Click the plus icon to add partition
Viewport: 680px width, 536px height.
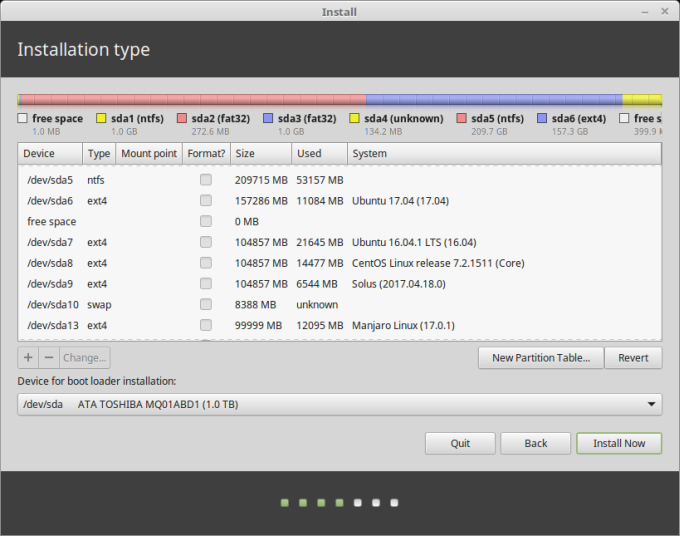tap(28, 358)
